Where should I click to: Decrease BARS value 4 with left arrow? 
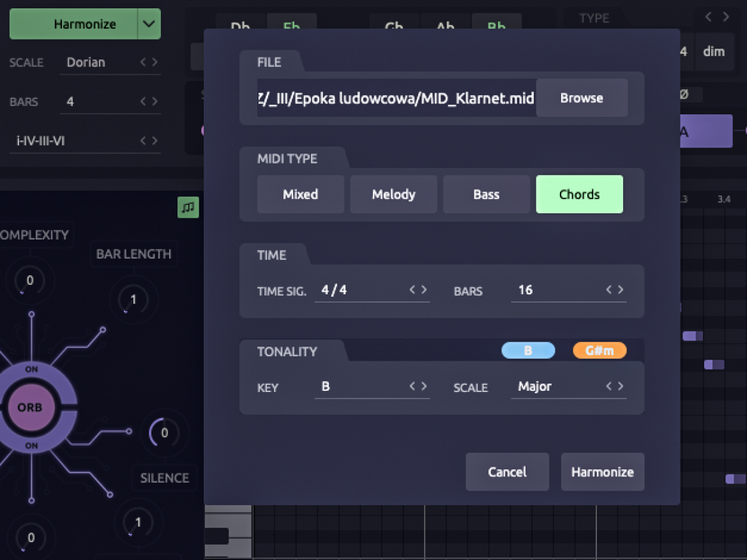(143, 102)
